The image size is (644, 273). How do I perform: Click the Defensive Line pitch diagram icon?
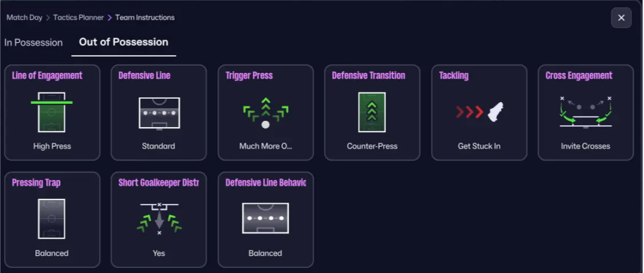click(x=158, y=113)
